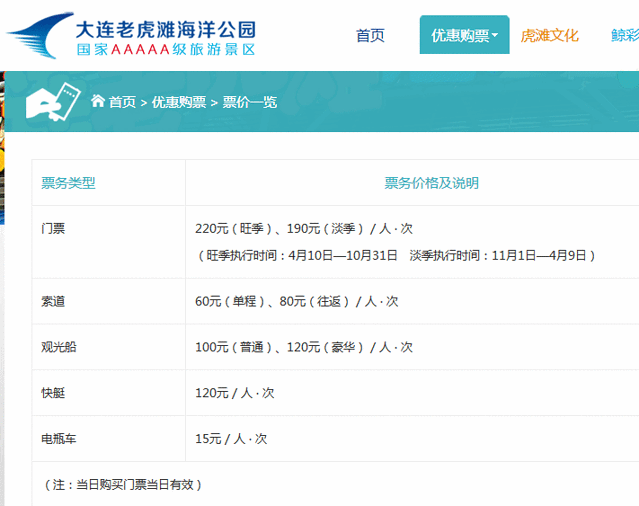Click the 15元 / 人·次 price text
The image size is (639, 506).
(231, 439)
